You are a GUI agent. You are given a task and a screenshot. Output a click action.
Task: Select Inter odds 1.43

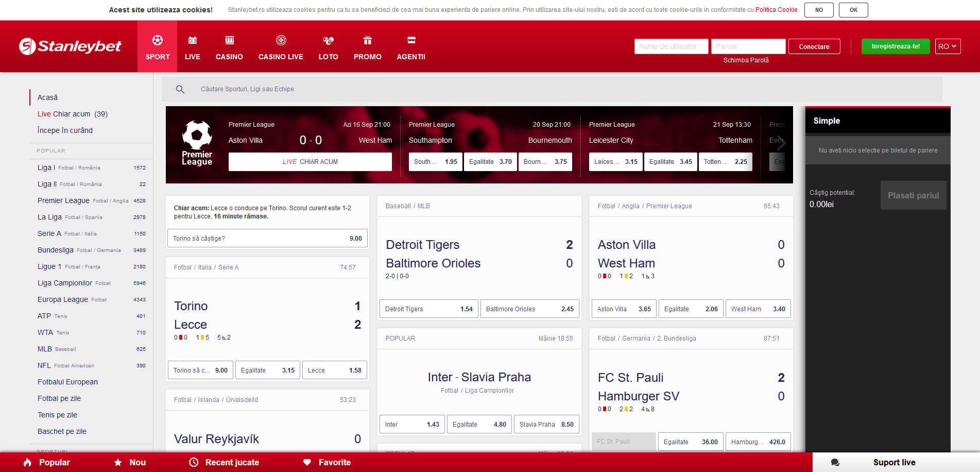412,425
